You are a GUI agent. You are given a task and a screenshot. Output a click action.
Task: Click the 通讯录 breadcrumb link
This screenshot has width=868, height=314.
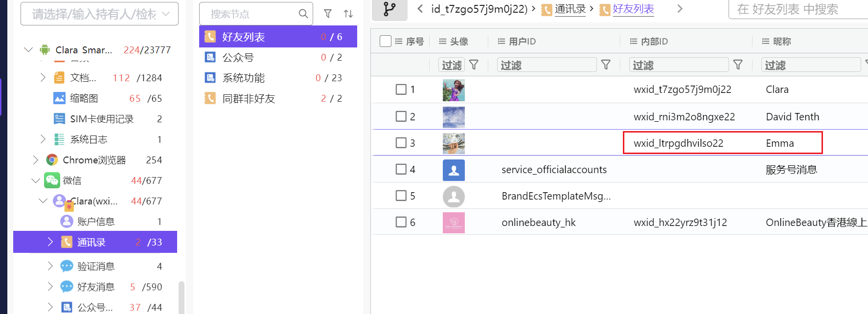[x=570, y=9]
